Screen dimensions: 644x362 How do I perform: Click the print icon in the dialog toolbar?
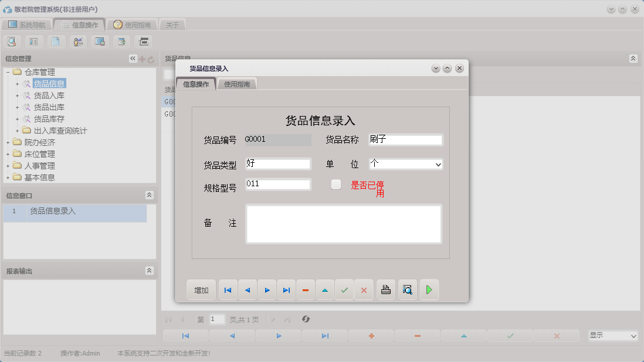[385, 289]
